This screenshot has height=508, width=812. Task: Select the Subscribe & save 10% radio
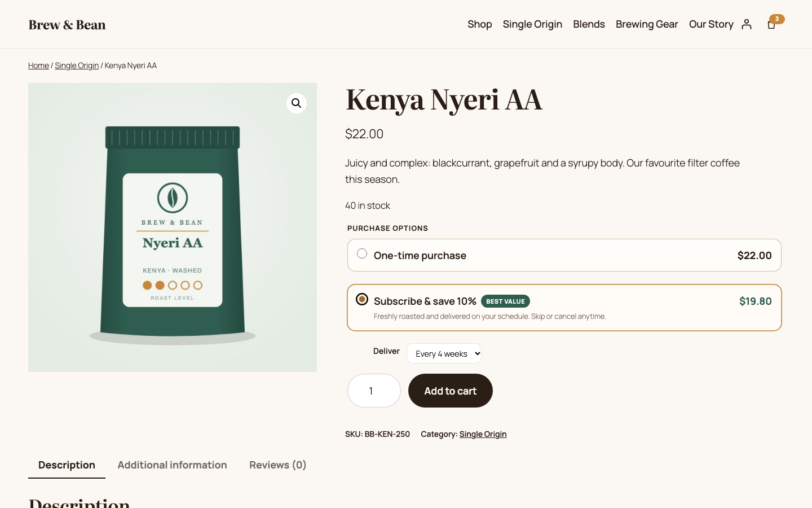pos(362,299)
